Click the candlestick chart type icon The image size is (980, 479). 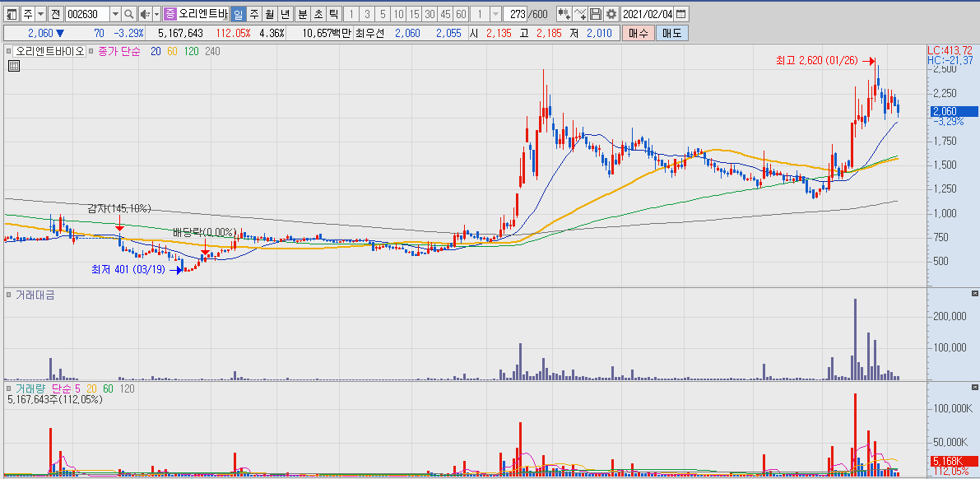[x=564, y=14]
